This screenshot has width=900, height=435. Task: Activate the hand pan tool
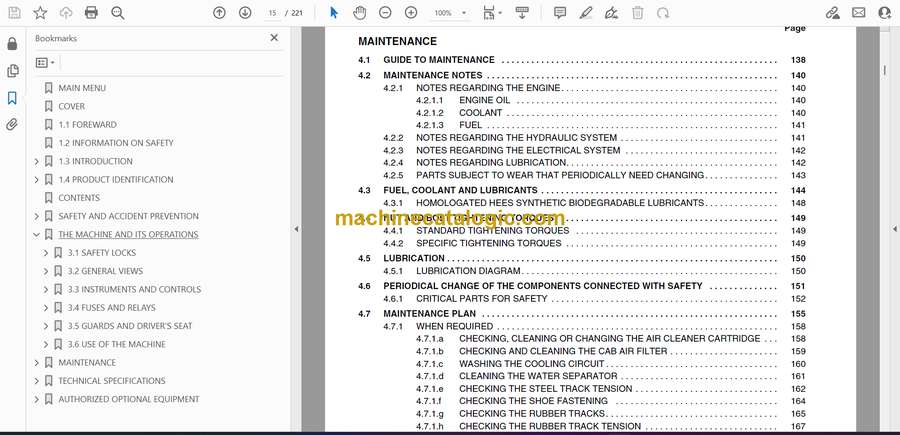pyautogui.click(x=359, y=13)
